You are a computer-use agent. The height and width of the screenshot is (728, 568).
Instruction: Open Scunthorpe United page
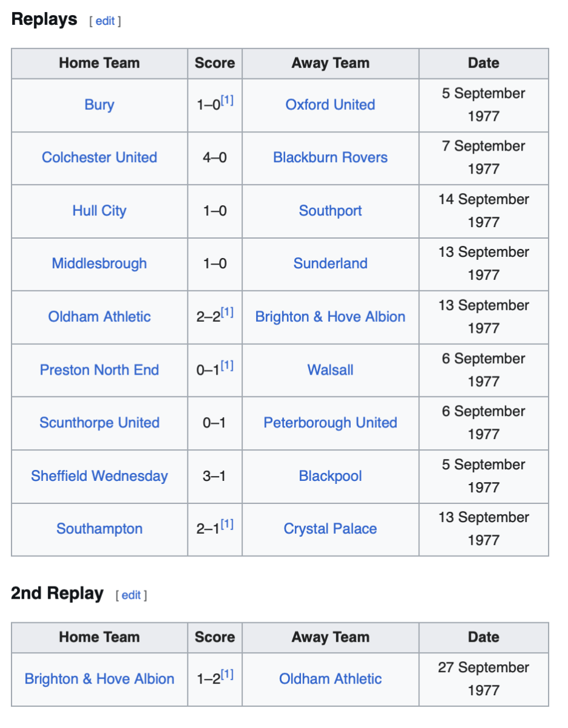coord(99,423)
